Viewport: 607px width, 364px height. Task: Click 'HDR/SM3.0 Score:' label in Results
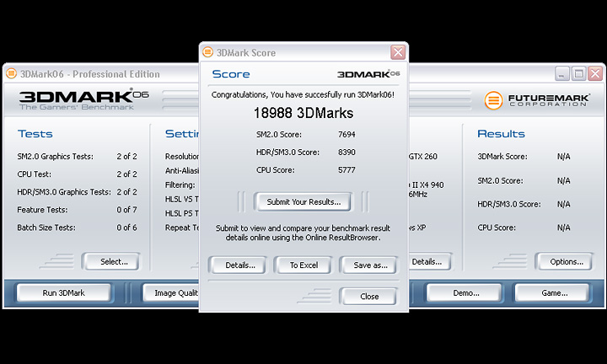(508, 204)
